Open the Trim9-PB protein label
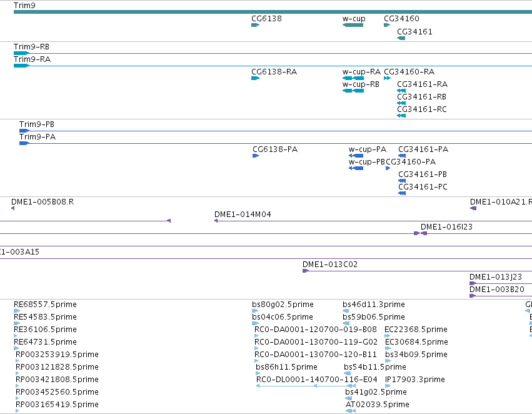 37,124
